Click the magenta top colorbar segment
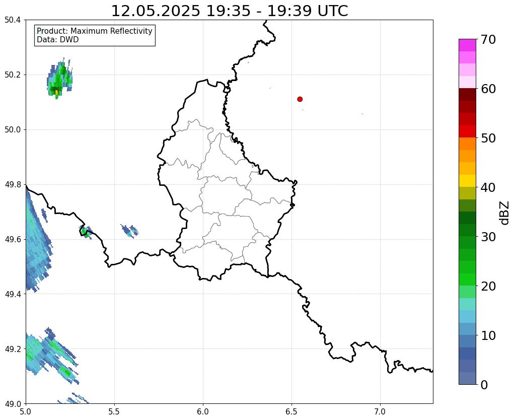Screen dimensions: 515x420 [467, 45]
